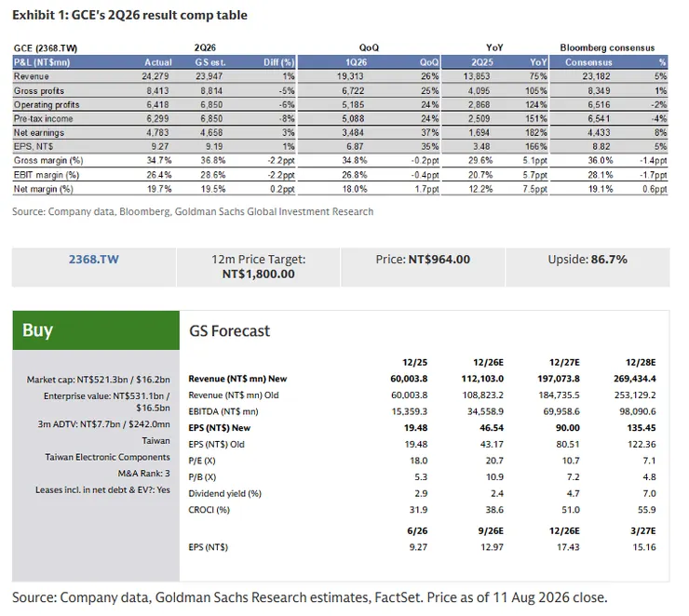Click the 12m Price Target NT$1,800.00 cell
Viewport: 689px width, 616px height.
259,267
